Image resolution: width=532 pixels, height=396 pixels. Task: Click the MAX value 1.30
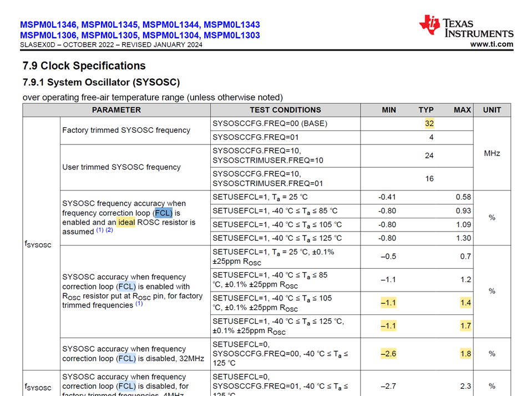click(463, 238)
